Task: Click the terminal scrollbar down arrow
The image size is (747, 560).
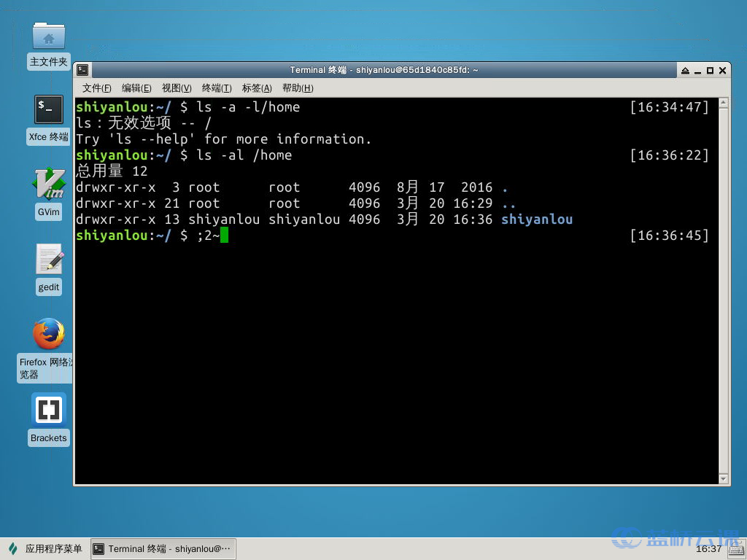Action: (x=724, y=479)
